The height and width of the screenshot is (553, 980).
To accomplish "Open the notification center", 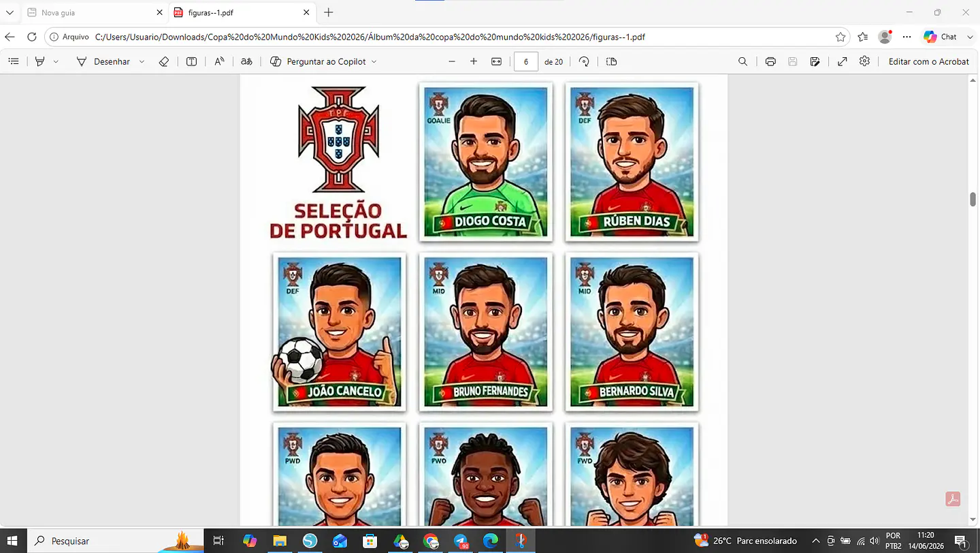I will pos(961,541).
